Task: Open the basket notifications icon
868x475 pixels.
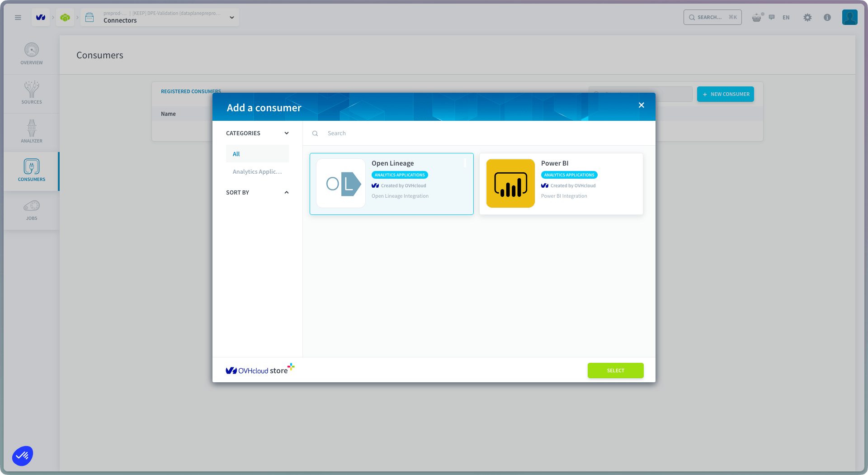Action: 757,18
